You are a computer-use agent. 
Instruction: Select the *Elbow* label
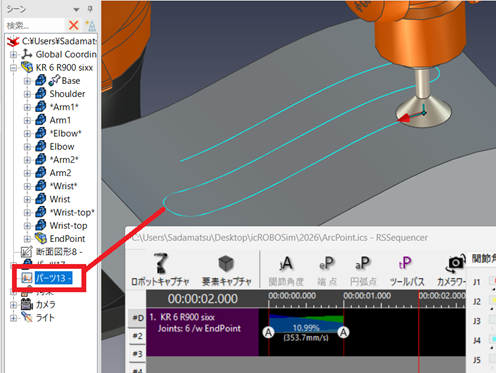[65, 134]
